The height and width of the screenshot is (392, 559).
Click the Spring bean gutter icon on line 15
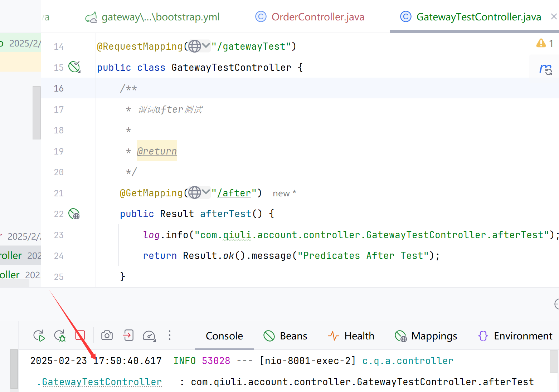point(74,67)
